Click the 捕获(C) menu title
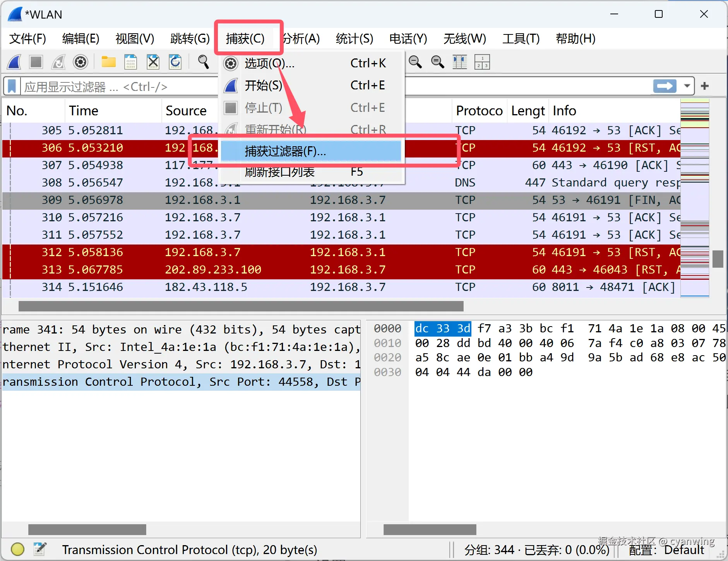728x561 pixels. pos(245,39)
